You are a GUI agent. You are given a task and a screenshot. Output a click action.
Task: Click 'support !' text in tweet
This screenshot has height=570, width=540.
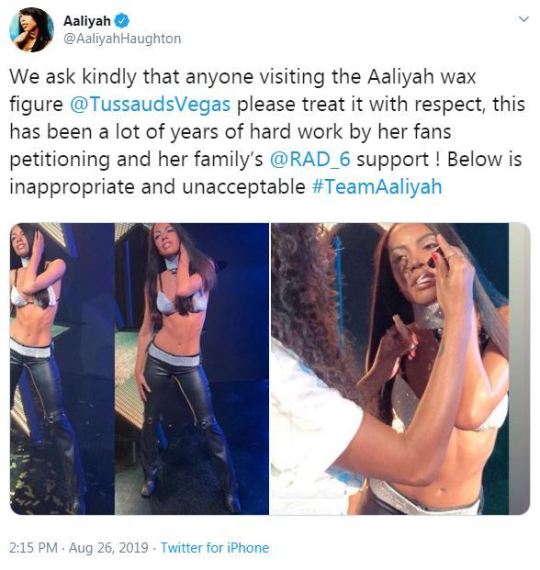(398, 160)
